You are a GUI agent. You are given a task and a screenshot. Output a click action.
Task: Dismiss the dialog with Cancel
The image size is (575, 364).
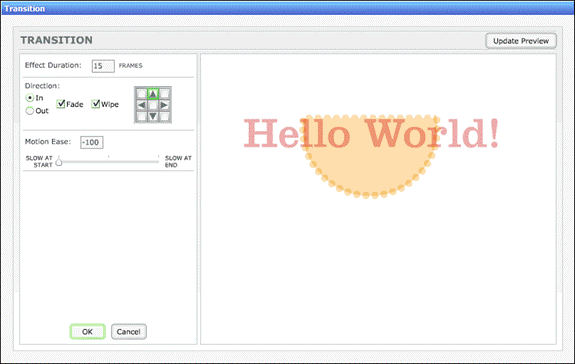pos(129,332)
